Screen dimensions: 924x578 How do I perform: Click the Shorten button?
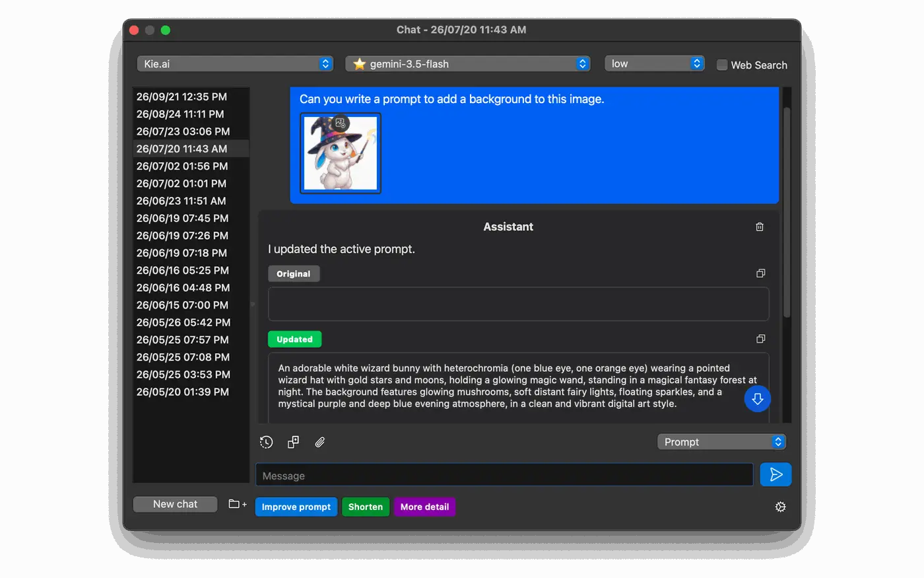(x=366, y=507)
